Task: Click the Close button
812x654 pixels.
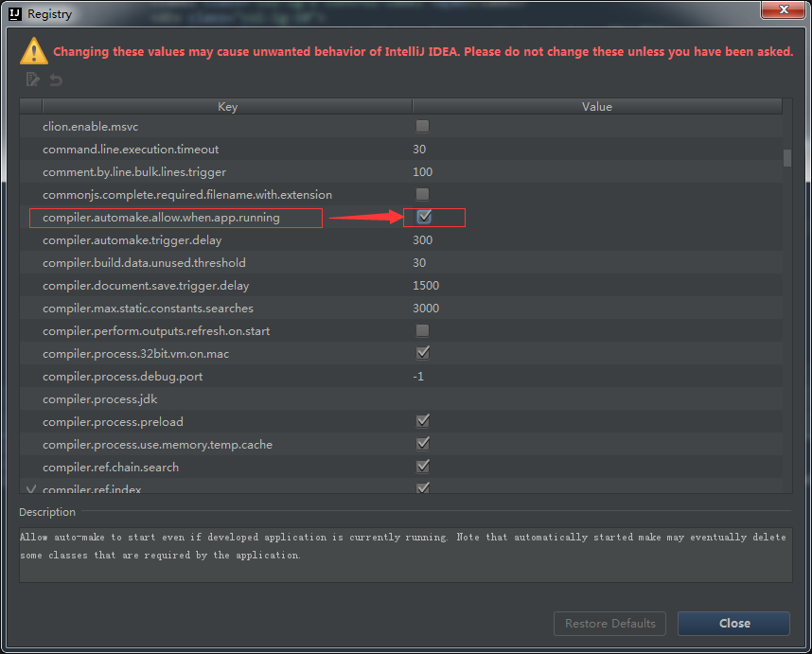Action: tap(733, 624)
